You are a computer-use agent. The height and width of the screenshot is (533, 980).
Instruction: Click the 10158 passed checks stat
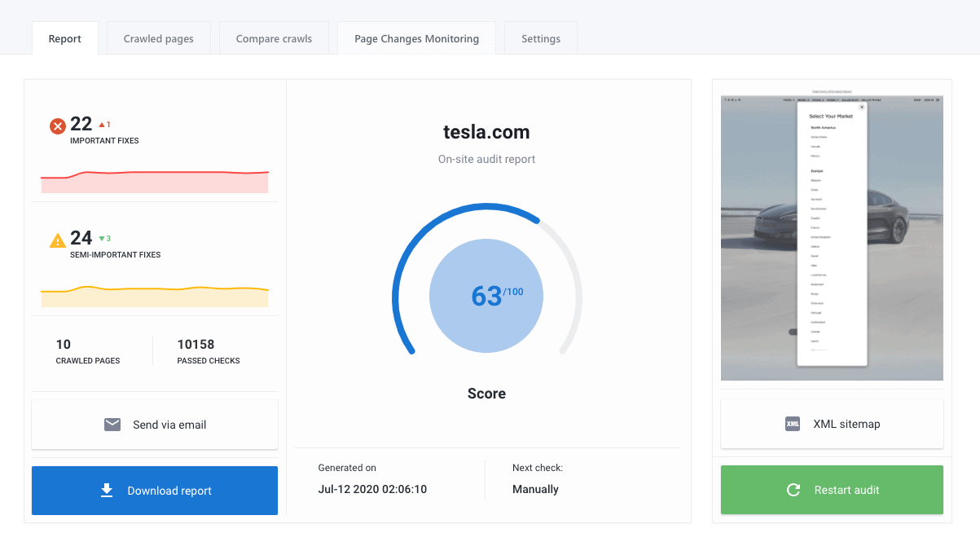point(209,351)
